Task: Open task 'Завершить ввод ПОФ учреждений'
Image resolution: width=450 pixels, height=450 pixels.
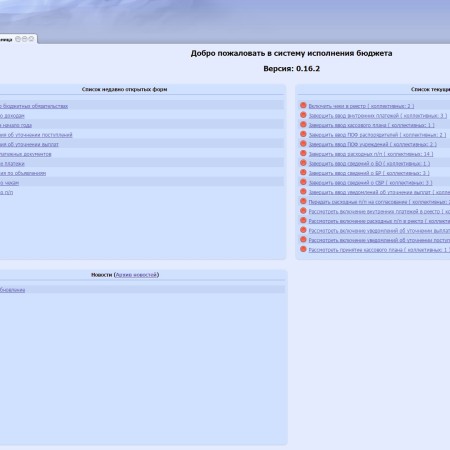Action: (x=372, y=144)
